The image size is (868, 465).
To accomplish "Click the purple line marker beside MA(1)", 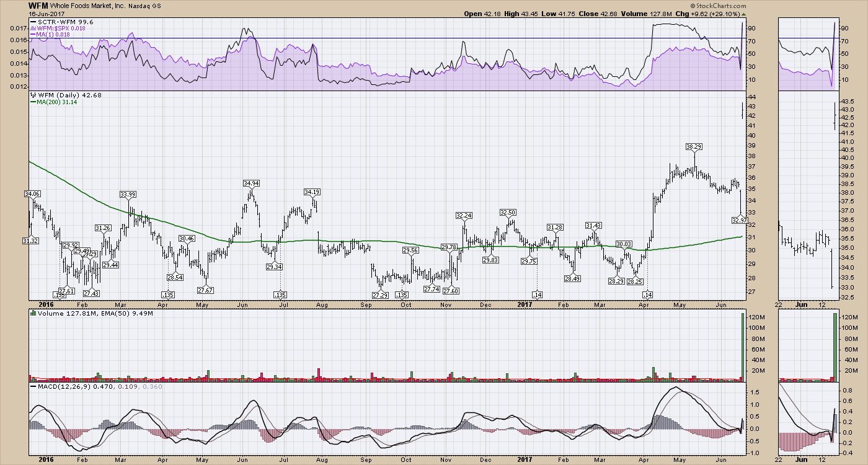I will click(32, 35).
